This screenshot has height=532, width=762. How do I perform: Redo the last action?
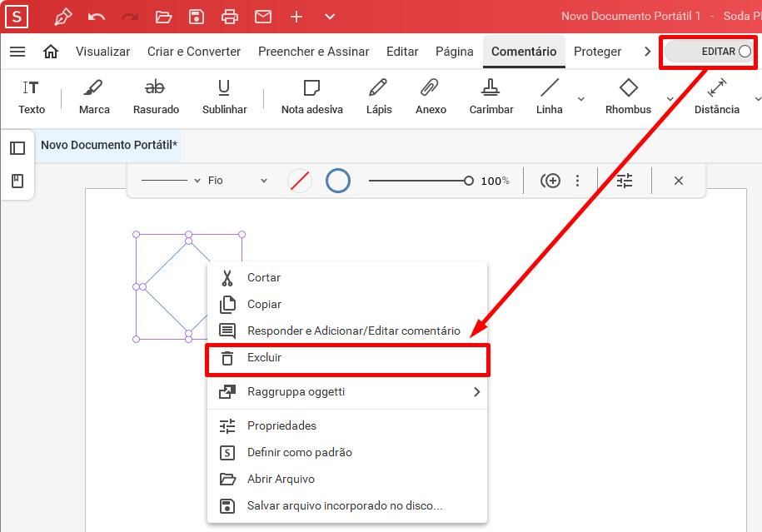point(130,17)
